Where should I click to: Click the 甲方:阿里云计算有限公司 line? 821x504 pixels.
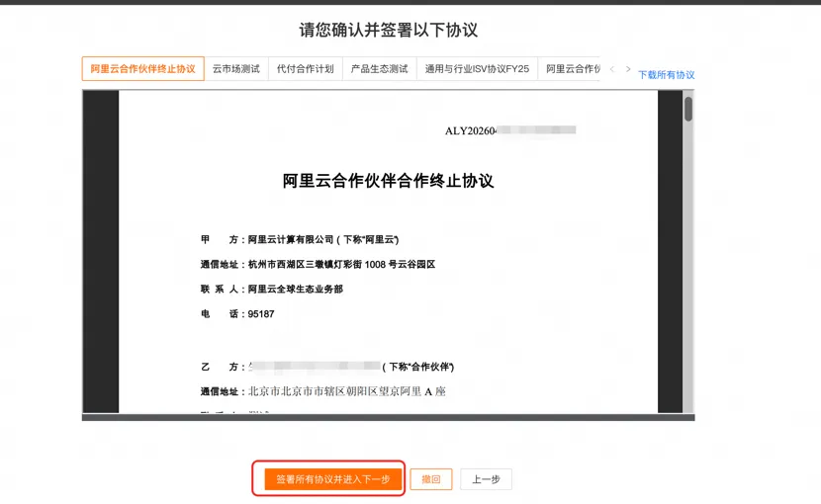pyautogui.click(x=300, y=240)
